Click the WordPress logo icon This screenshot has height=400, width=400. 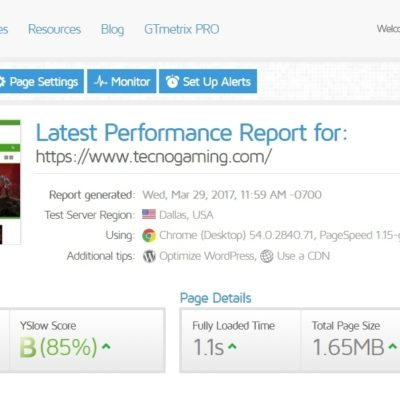[x=149, y=256]
